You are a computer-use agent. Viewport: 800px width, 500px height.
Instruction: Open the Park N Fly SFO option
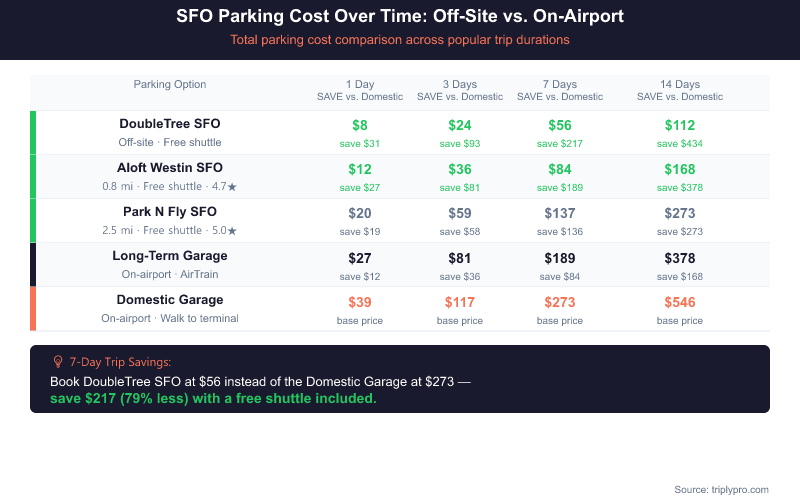pos(170,212)
